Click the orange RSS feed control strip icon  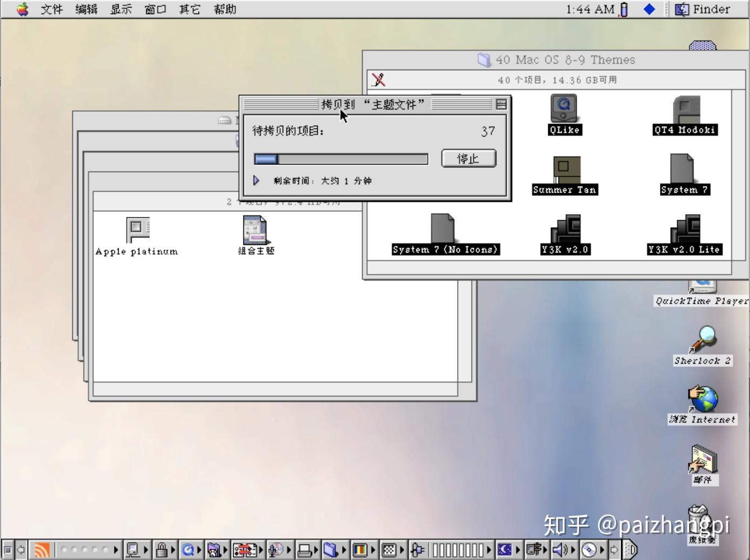coord(42,550)
